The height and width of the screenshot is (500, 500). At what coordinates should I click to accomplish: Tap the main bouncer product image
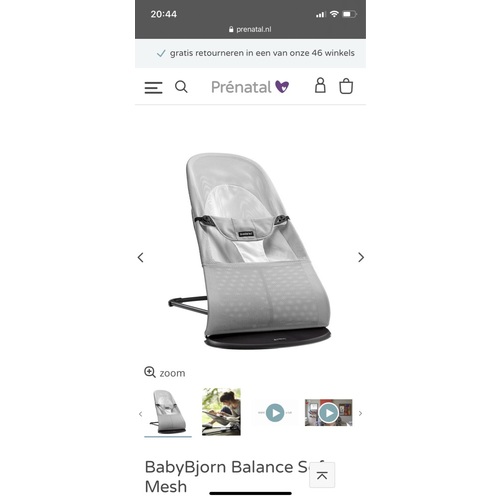250,251
